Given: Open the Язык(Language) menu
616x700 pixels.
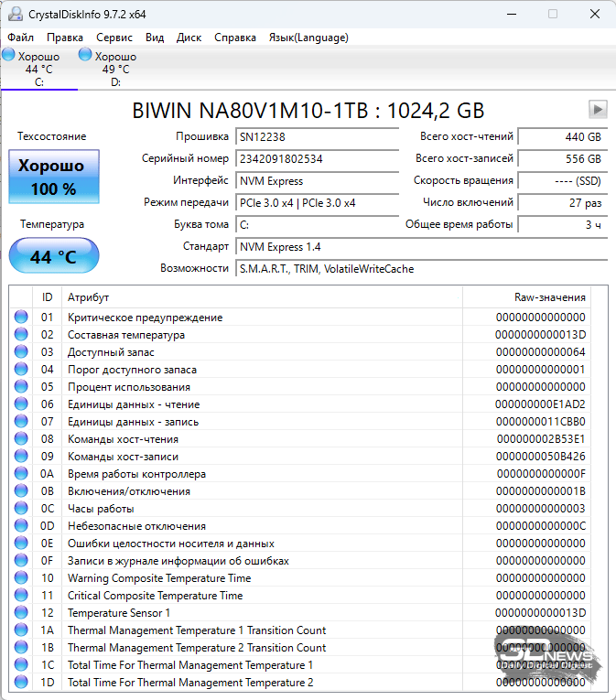Looking at the screenshot, I should coord(308,38).
